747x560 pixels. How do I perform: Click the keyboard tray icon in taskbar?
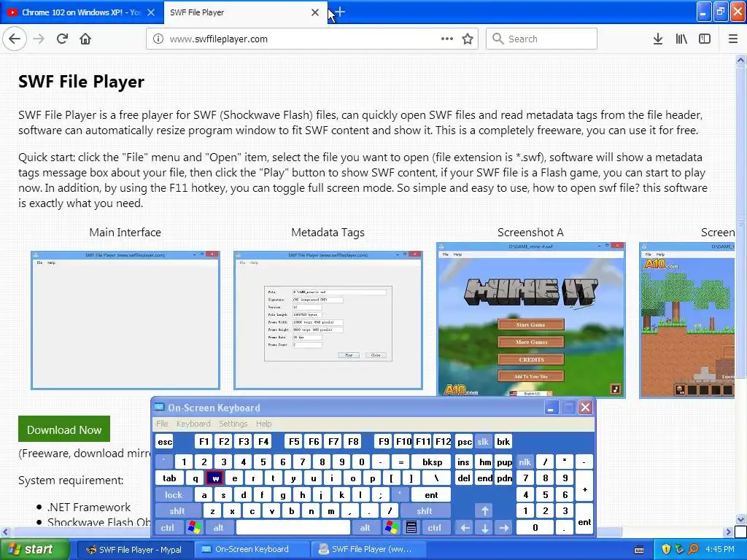point(639,550)
